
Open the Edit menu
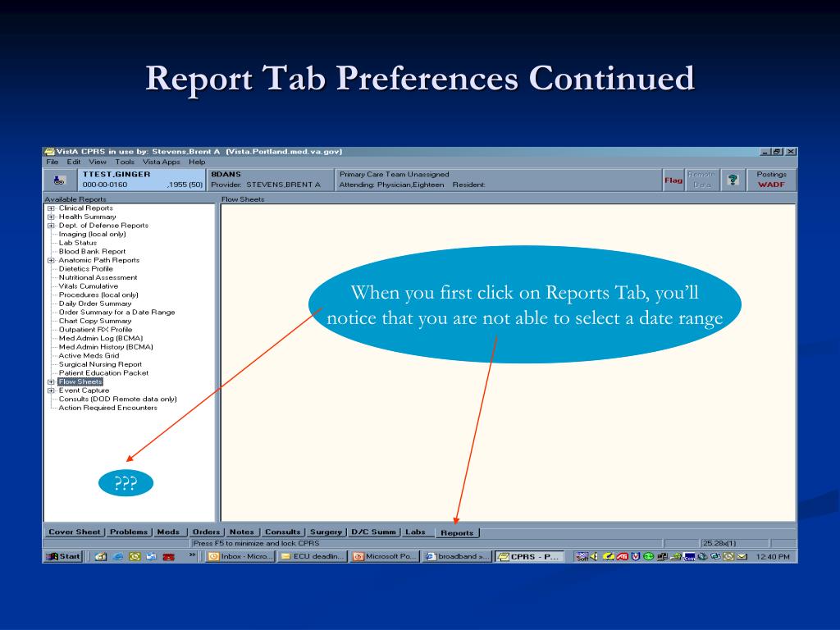coord(73,162)
